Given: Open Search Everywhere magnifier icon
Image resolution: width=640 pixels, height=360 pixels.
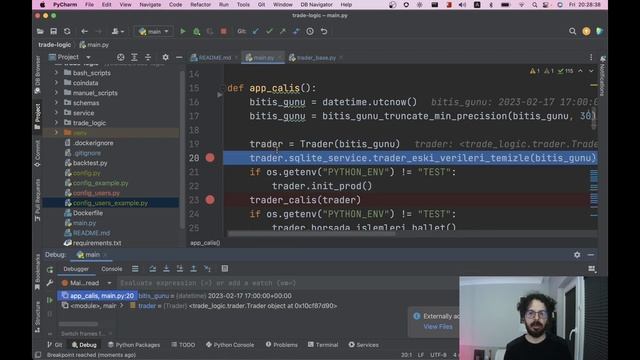Looking at the screenshot, I should click(572, 31).
